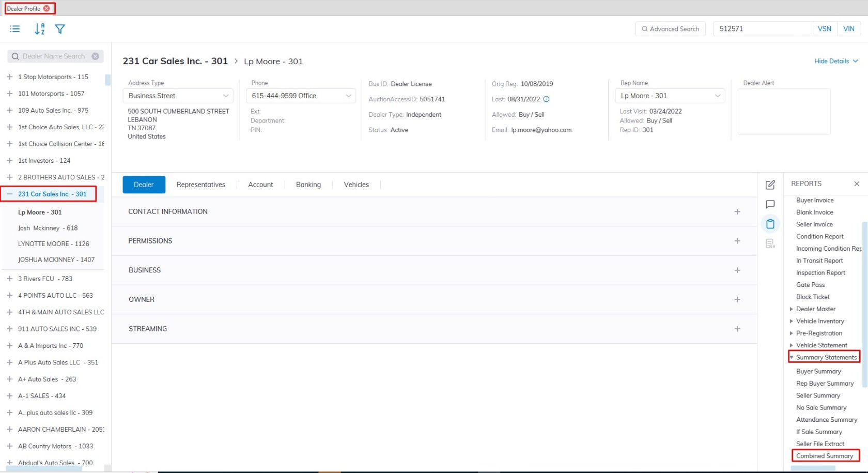
Task: Click the Advanced Search button
Action: click(x=670, y=29)
